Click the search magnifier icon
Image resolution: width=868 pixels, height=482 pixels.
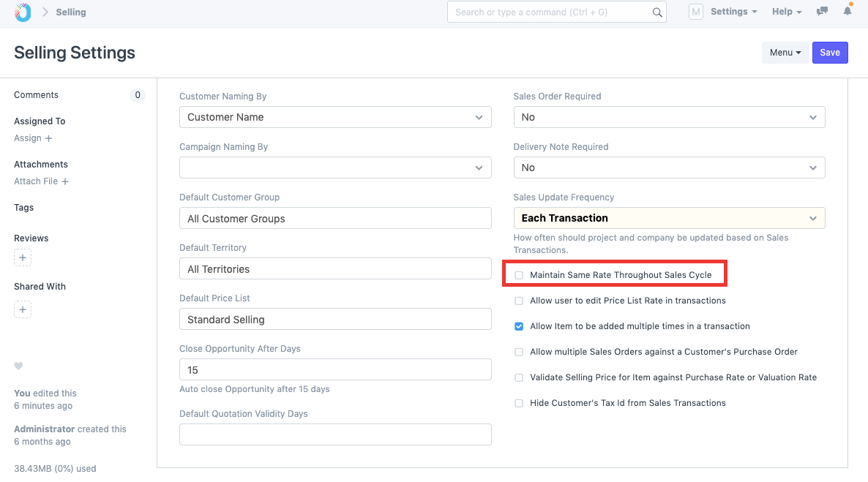tap(657, 12)
